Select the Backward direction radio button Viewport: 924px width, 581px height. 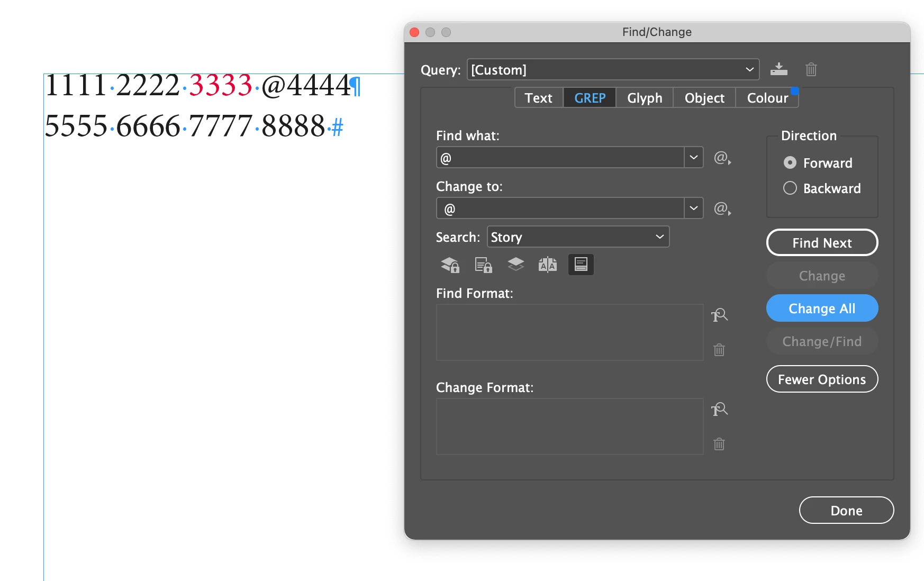pyautogui.click(x=790, y=188)
